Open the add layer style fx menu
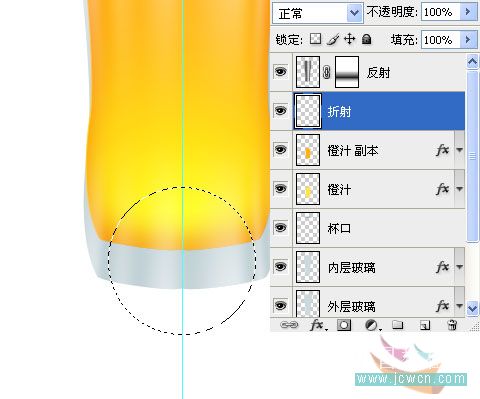The image size is (480, 399). click(318, 325)
